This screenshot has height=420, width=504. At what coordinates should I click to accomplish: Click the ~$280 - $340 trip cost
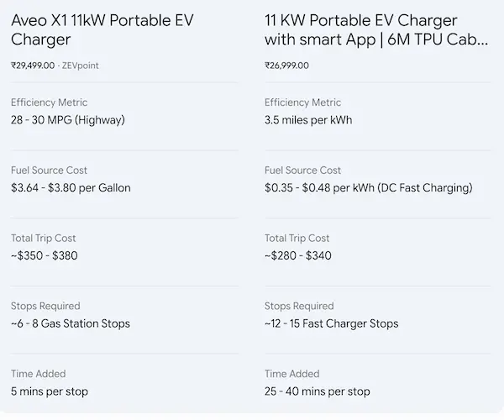click(298, 256)
